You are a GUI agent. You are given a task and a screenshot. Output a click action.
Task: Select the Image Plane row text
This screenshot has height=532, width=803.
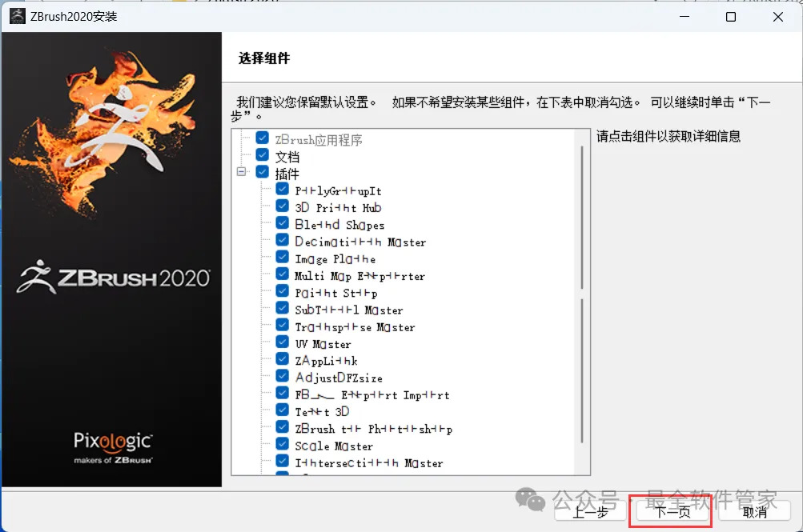point(335,259)
